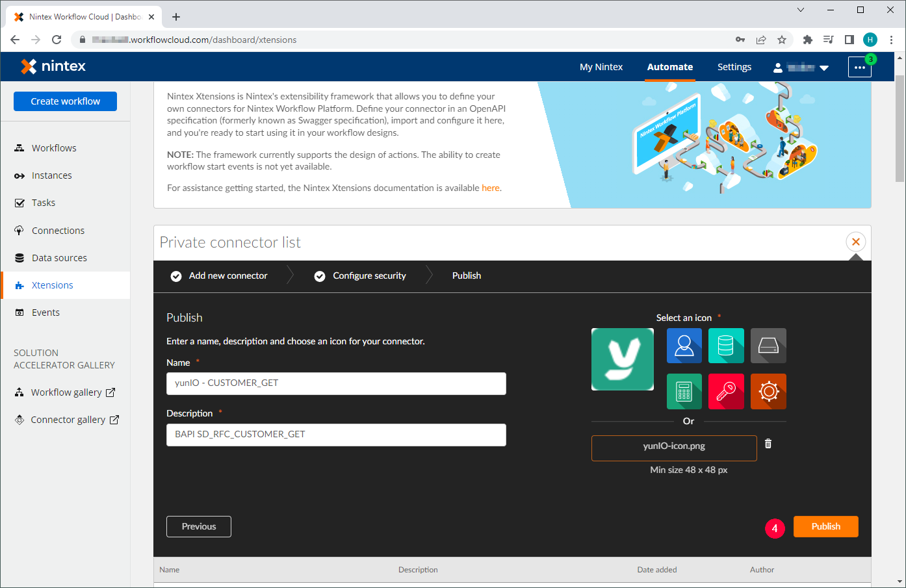Viewport: 906px width, 588px height.
Task: Select the blue user connector icon
Action: [684, 346]
